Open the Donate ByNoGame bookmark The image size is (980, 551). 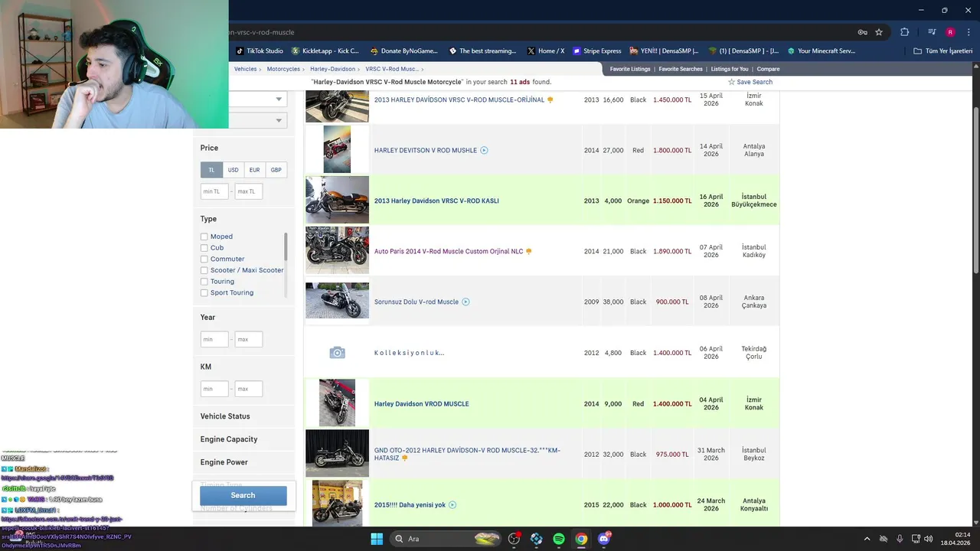click(403, 51)
